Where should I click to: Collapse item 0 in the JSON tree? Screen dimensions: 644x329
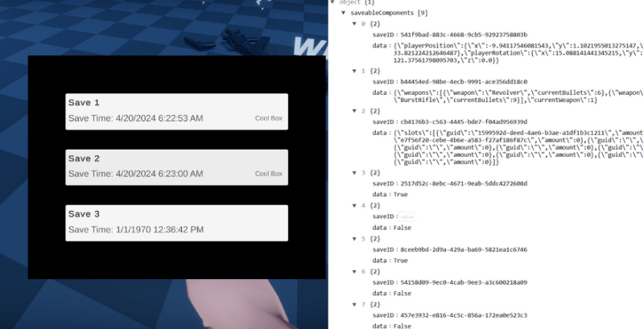[355, 23]
